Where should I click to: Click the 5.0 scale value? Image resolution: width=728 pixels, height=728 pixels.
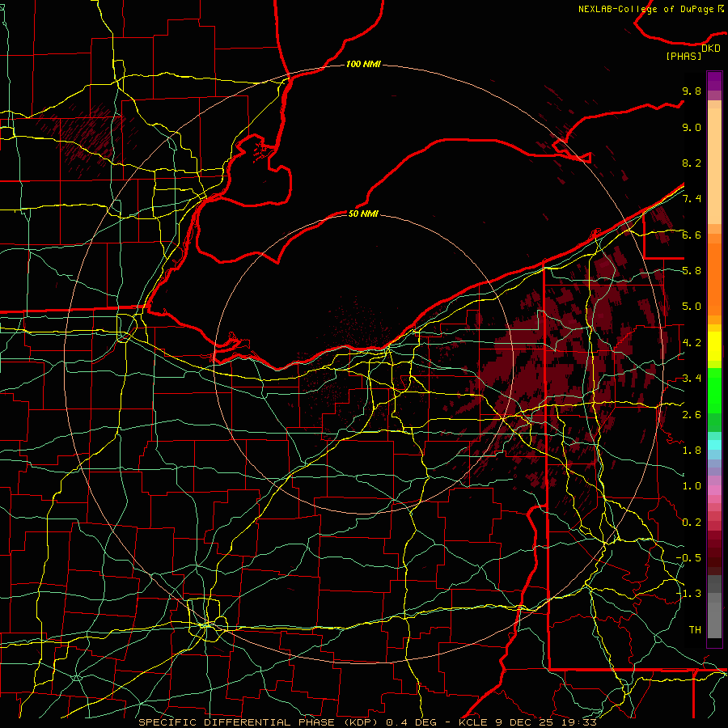692,307
